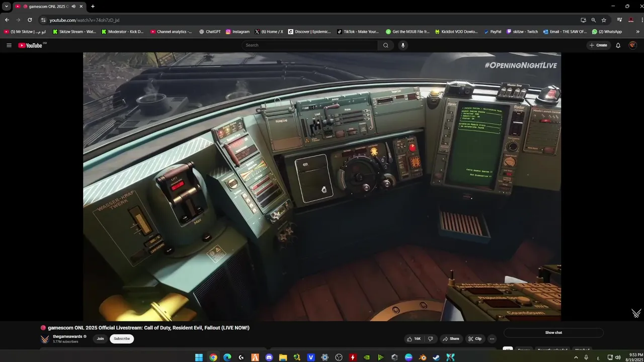Reload the YouTube page
Image resolution: width=644 pixels, height=362 pixels.
click(30, 20)
